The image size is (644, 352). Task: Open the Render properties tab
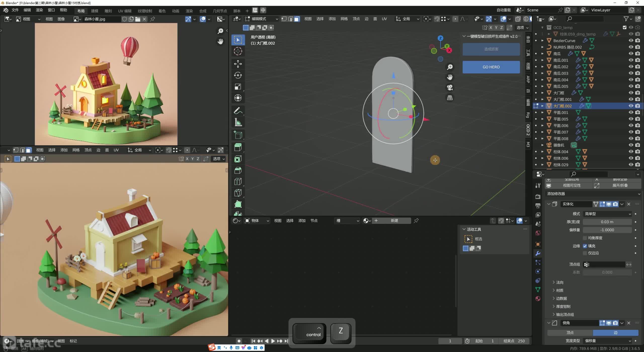click(x=538, y=196)
